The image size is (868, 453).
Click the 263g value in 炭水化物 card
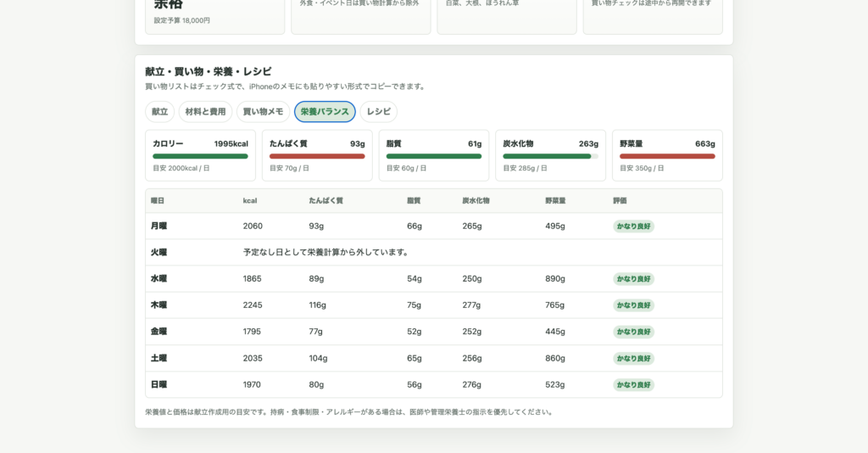(x=588, y=144)
